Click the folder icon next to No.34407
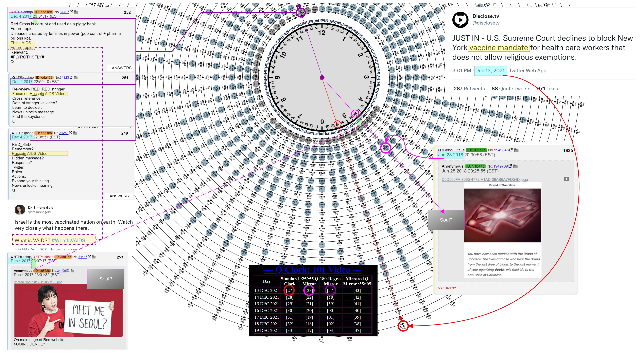644x354 pixels. click(76, 12)
